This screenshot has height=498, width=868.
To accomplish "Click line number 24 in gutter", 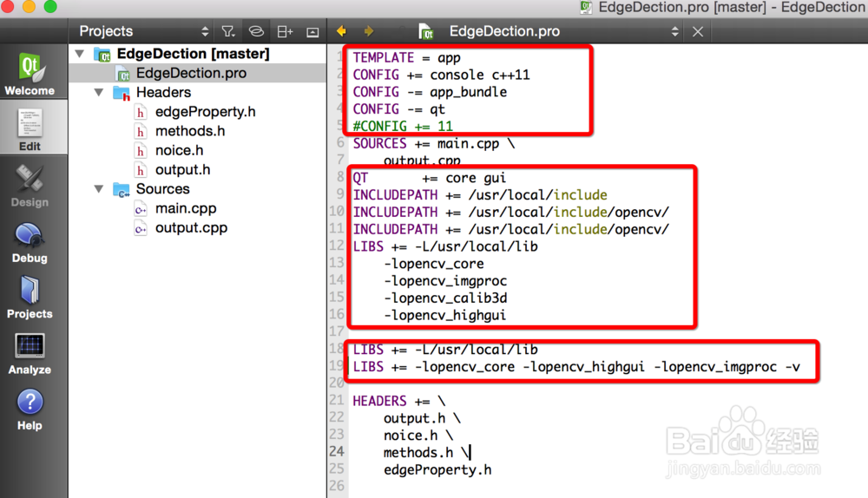I will coord(337,452).
